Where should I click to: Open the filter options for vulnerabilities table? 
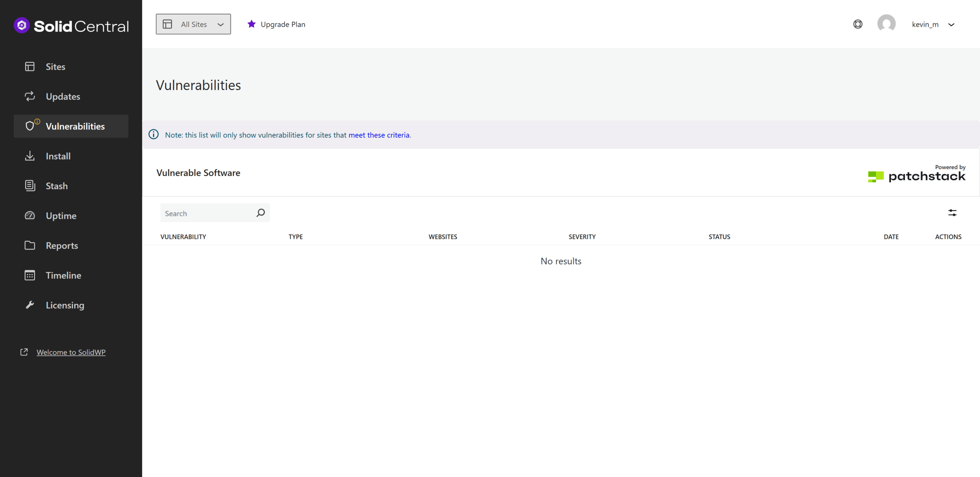(952, 212)
